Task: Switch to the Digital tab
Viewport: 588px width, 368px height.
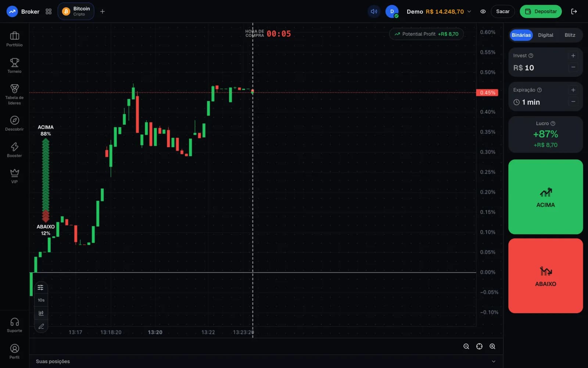Action: point(545,35)
